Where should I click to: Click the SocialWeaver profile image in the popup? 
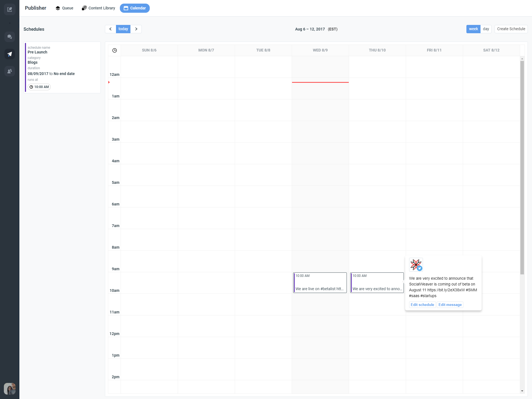point(416,265)
